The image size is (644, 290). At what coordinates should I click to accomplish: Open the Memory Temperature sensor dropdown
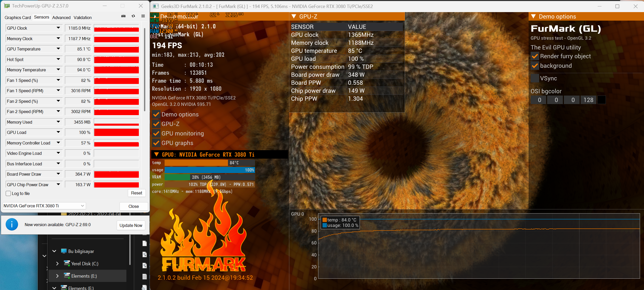click(x=58, y=70)
